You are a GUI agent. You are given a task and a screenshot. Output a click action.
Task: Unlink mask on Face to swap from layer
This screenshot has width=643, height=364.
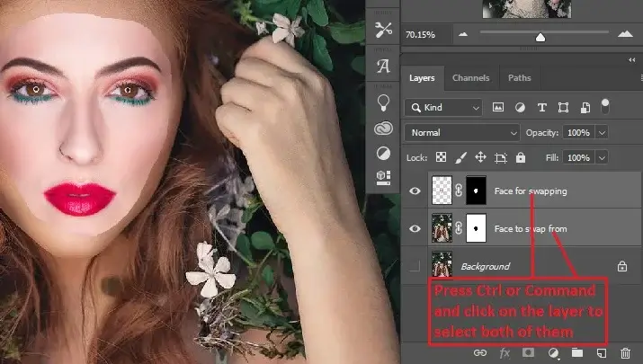[x=459, y=228]
